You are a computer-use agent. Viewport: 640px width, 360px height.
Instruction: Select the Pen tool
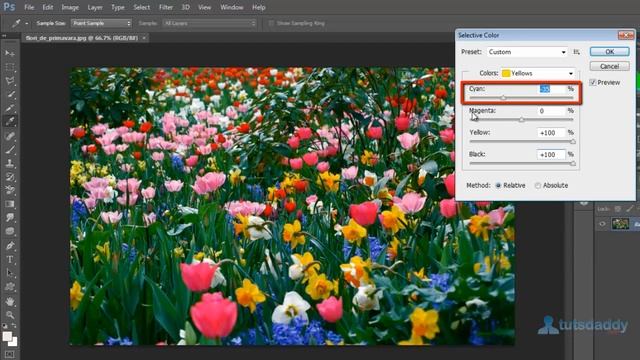(x=10, y=246)
